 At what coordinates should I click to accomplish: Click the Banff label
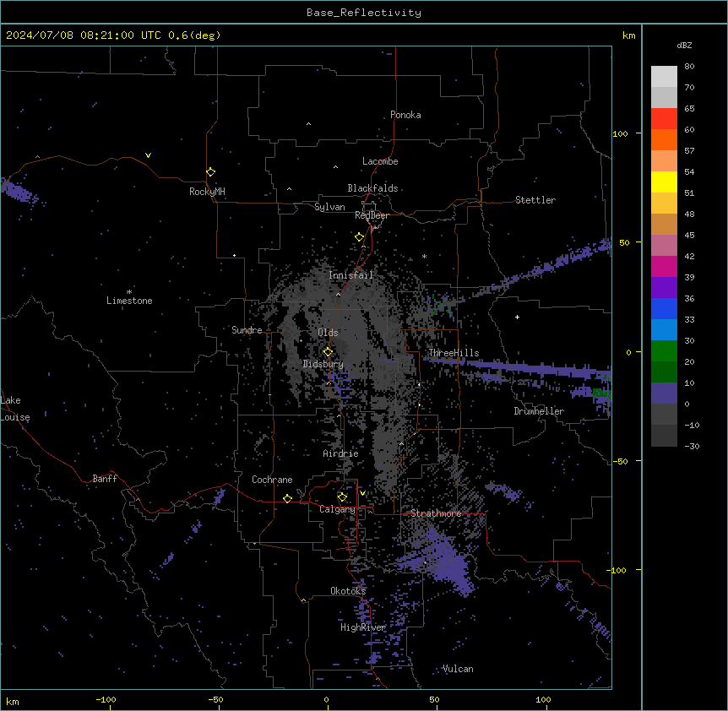tap(105, 479)
